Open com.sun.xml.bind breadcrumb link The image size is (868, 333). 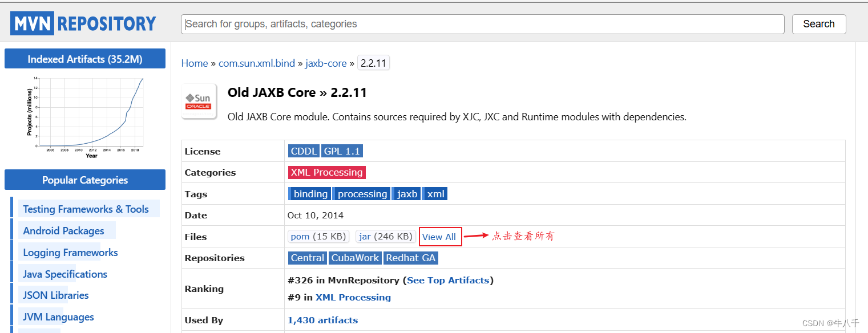257,63
